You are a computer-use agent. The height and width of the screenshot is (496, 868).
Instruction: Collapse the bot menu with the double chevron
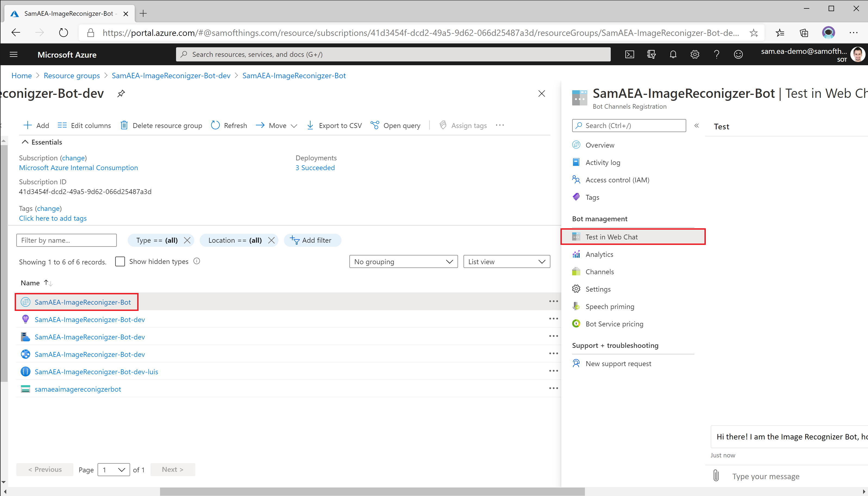(x=696, y=126)
